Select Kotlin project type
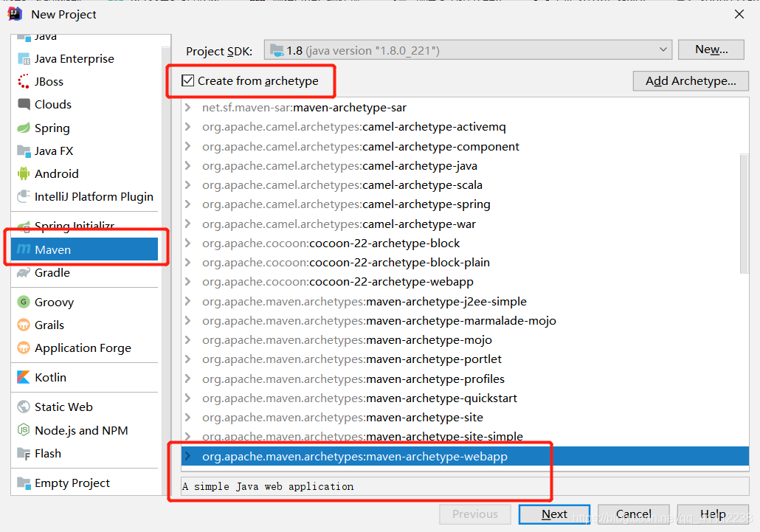760x532 pixels. [x=84, y=377]
